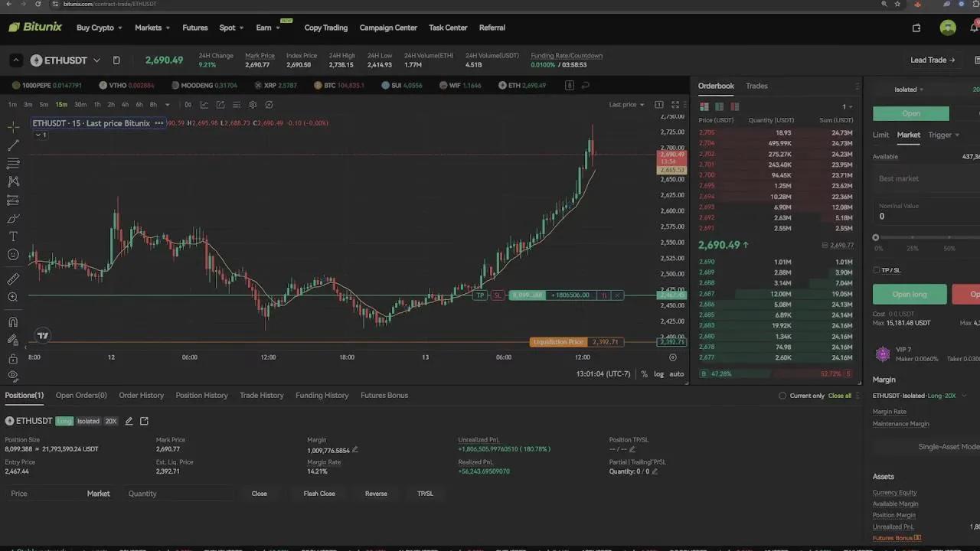Select the Text annotation tool
The height and width of the screenshot is (551, 980).
13,236
